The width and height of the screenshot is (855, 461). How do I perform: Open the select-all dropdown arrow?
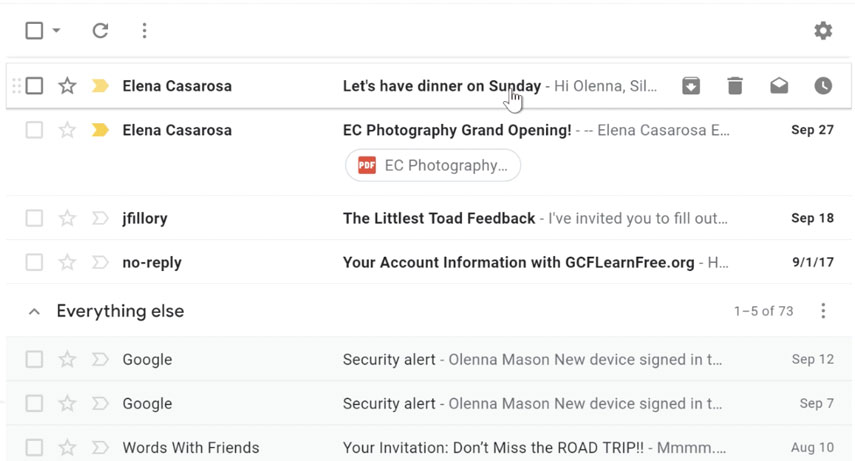pos(57,31)
